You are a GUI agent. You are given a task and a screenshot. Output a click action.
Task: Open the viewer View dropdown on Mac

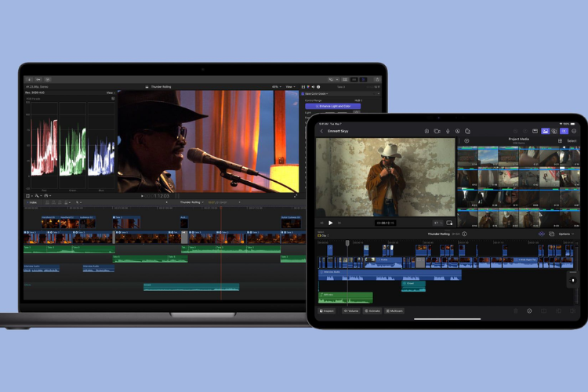290,87
